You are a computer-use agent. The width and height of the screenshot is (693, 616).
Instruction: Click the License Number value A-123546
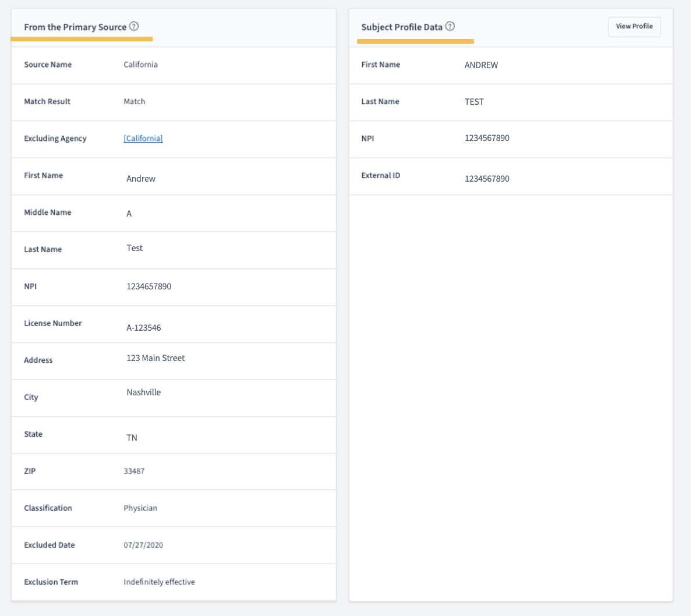click(x=144, y=328)
